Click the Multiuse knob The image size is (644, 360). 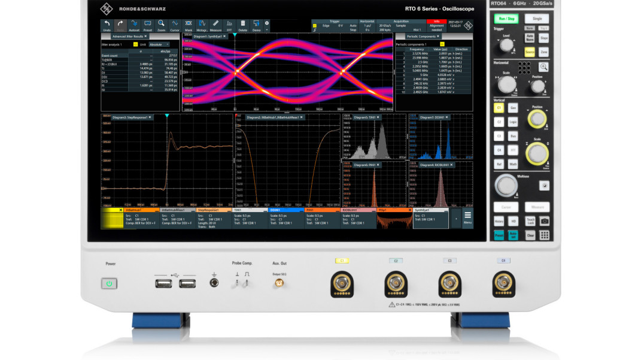point(506,185)
